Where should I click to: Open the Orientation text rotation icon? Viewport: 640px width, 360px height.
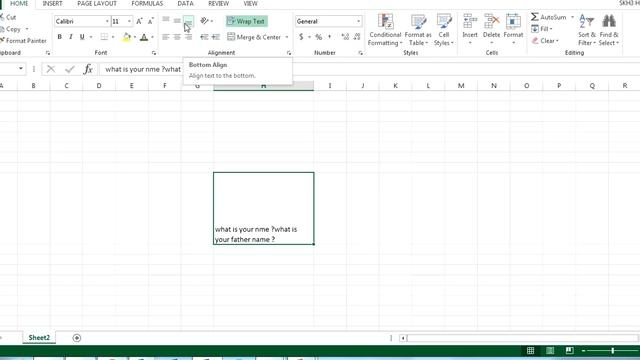(205, 21)
